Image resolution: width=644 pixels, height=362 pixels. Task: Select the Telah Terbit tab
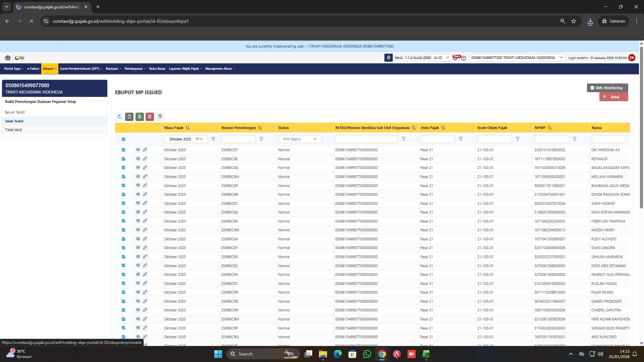point(14,121)
